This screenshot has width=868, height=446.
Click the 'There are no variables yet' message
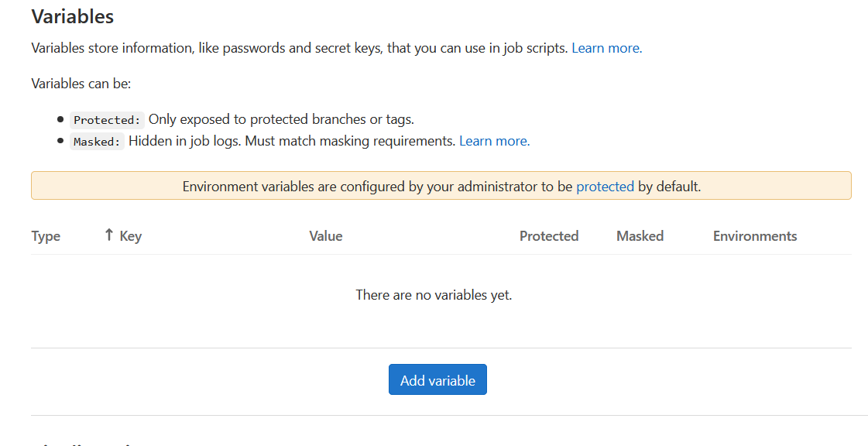point(434,295)
